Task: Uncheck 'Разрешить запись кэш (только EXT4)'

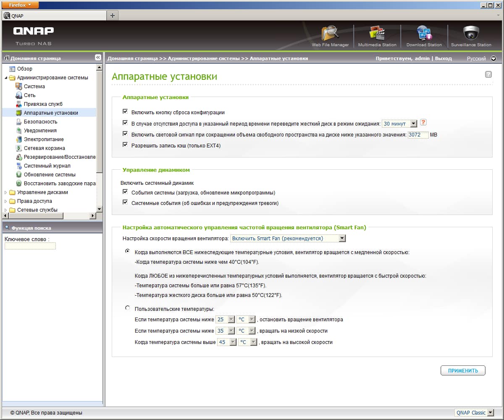Action: 125,144
